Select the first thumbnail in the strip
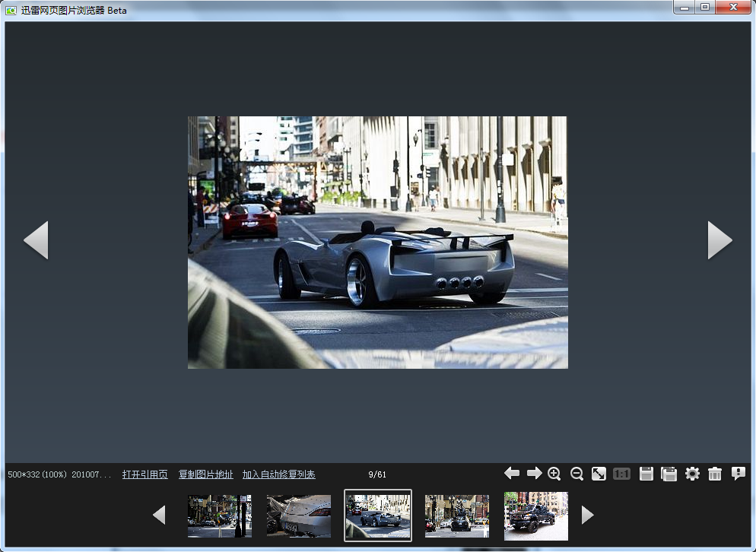 [x=220, y=516]
